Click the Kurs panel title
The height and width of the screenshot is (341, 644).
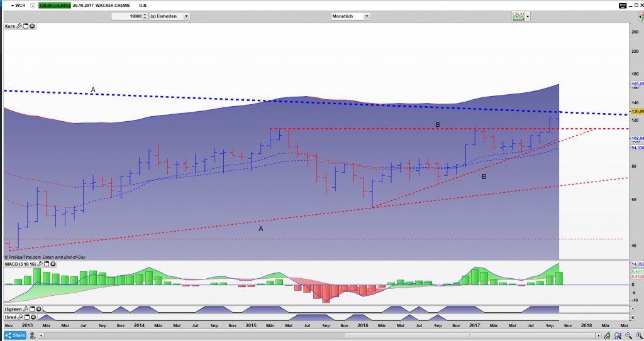click(x=10, y=26)
